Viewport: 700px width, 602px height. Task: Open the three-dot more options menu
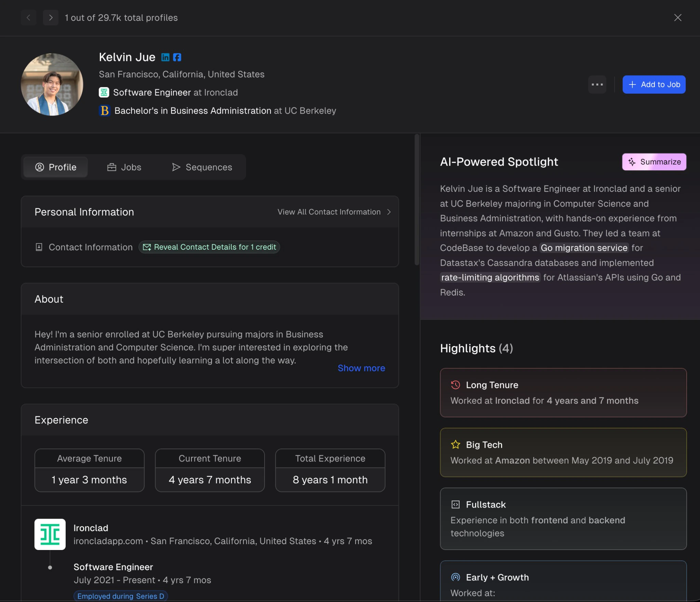[x=597, y=84]
